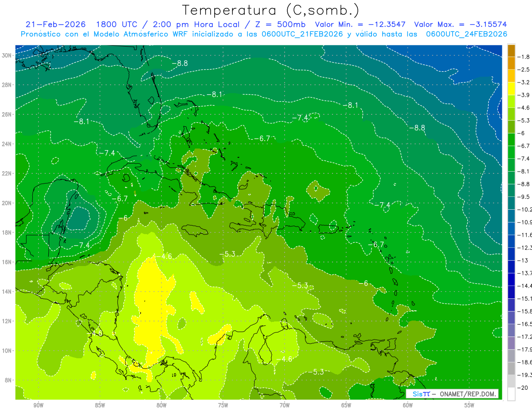
Task: Click the colorbar label "-11.6"
Action: (x=525, y=235)
